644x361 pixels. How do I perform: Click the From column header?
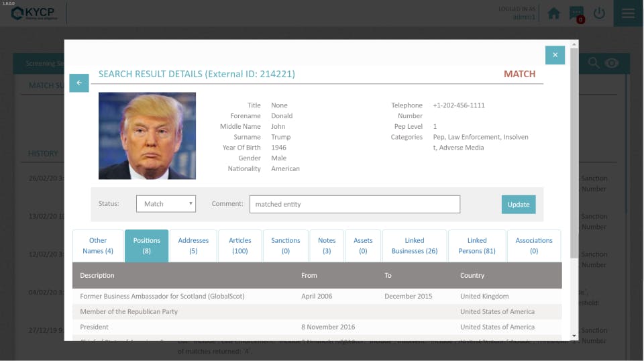pos(309,275)
